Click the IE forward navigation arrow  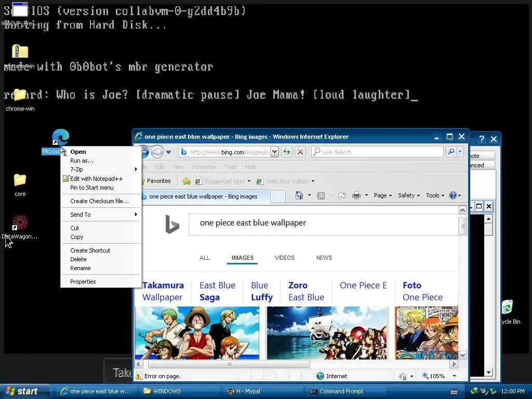click(x=157, y=152)
